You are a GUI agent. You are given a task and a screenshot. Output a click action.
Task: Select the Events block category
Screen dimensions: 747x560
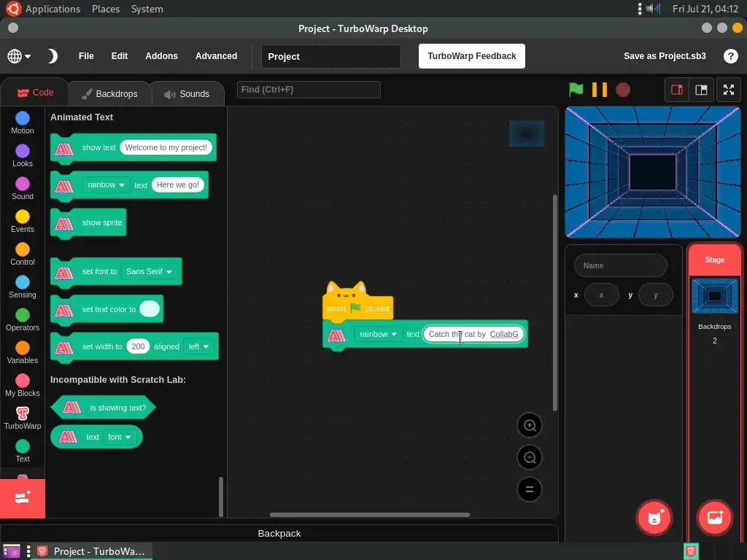23,222
